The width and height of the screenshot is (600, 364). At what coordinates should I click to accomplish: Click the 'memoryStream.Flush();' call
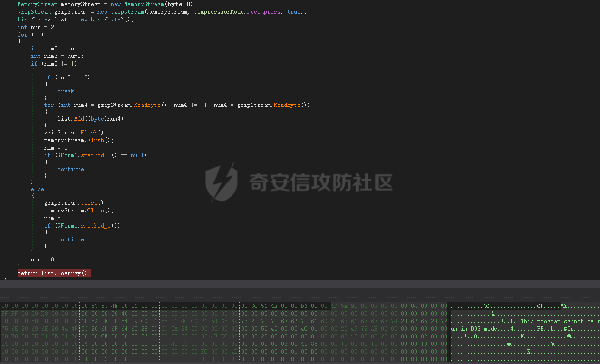click(x=79, y=140)
